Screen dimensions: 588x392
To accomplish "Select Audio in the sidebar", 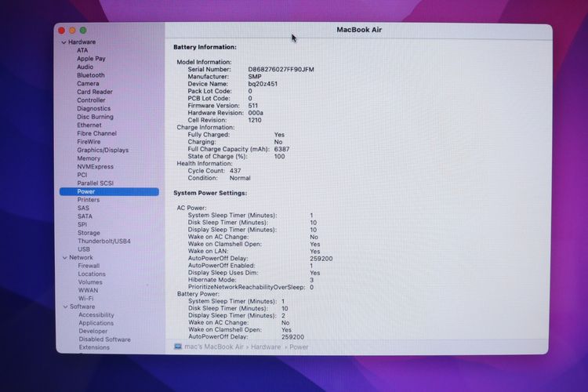I will 85,67.
